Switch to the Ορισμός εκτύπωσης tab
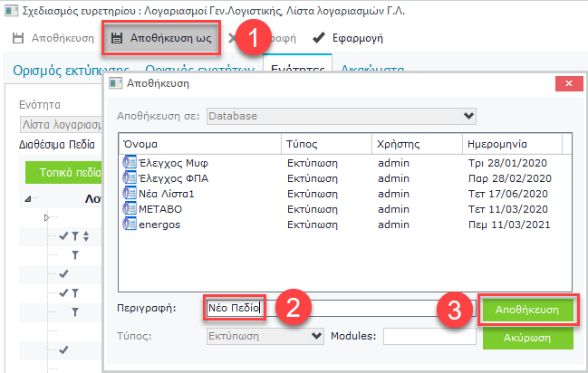The height and width of the screenshot is (373, 588). click(x=72, y=69)
